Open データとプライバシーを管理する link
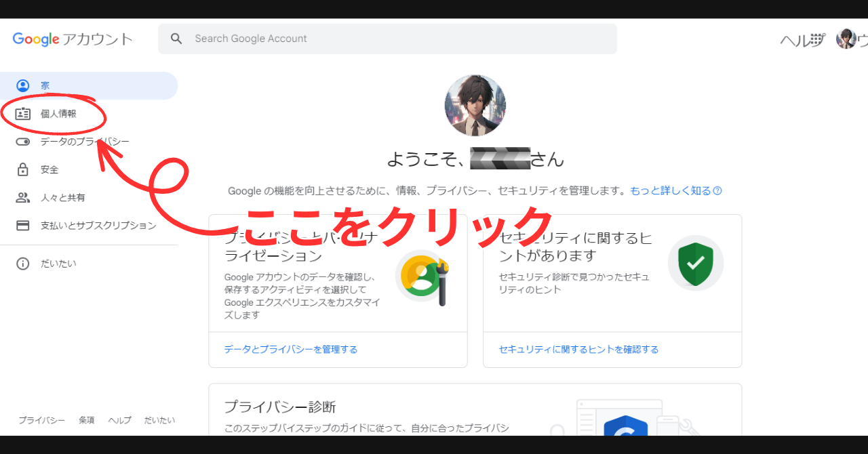 coord(290,349)
